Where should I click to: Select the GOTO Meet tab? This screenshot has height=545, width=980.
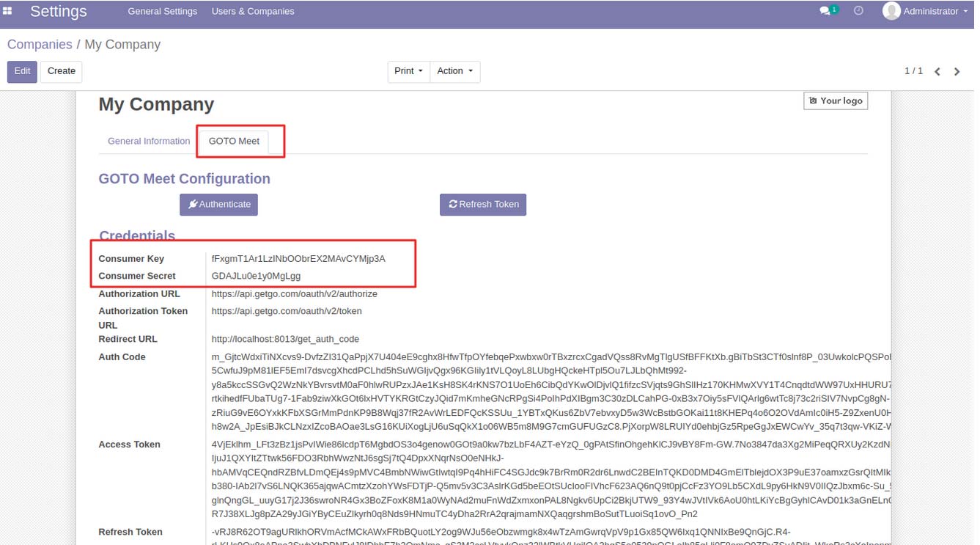234,141
